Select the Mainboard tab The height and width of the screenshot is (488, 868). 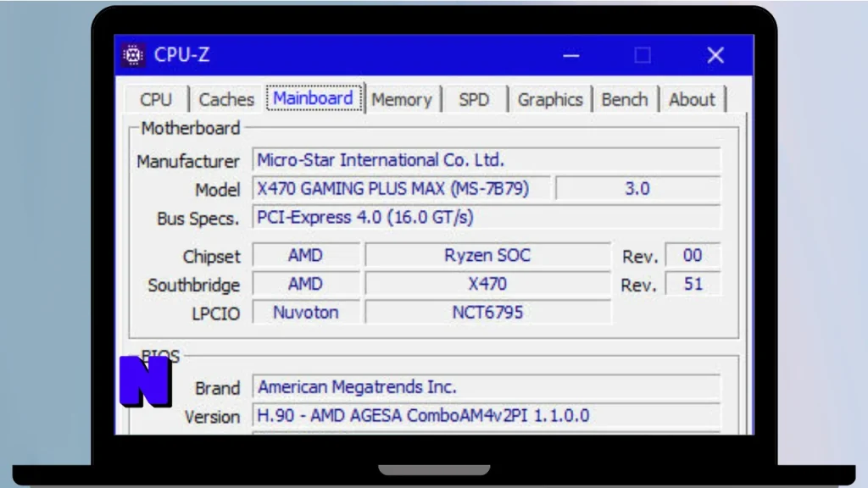point(314,98)
